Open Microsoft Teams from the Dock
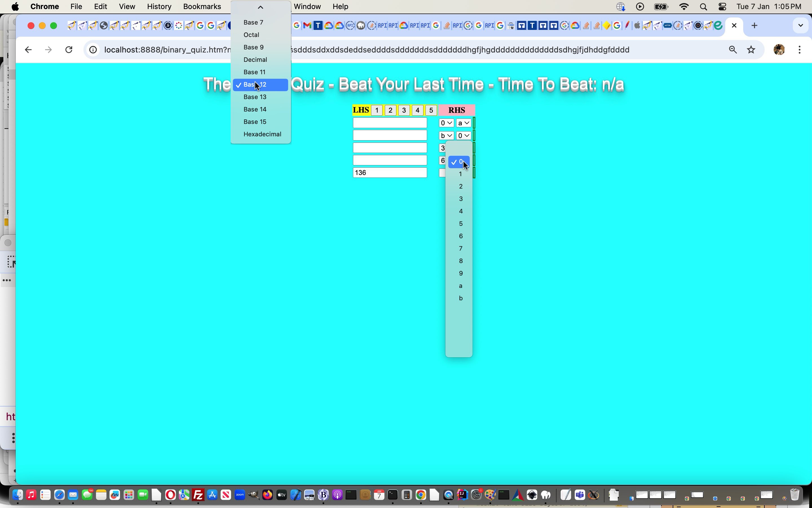Screen dimensions: 812x508 580,495
